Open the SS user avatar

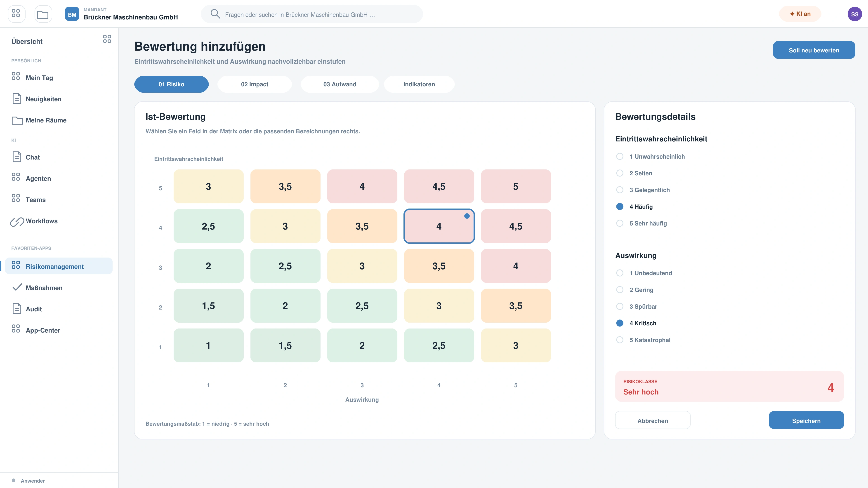click(x=854, y=14)
